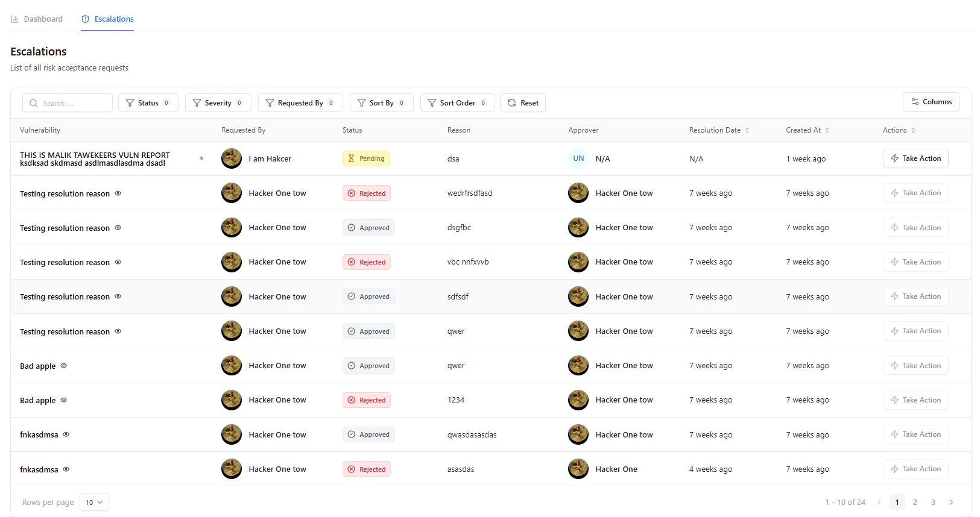The image size is (980, 517).
Task: Open the Dashboard tab
Action: (37, 19)
